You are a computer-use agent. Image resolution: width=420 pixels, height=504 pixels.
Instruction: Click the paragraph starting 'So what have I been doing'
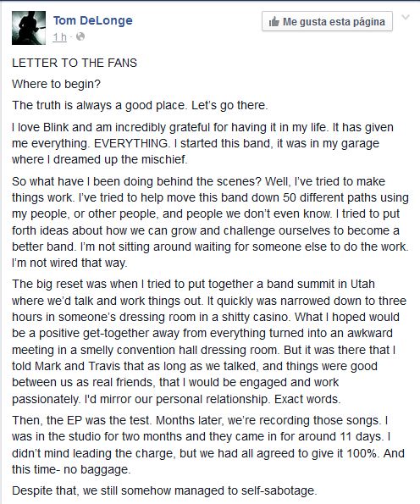[210, 222]
